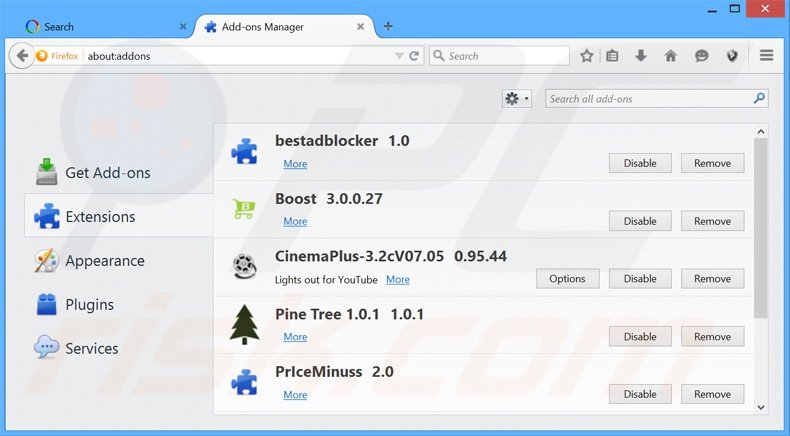Open More link for bestadblocker
Screen dimensions: 790x436
(x=295, y=164)
